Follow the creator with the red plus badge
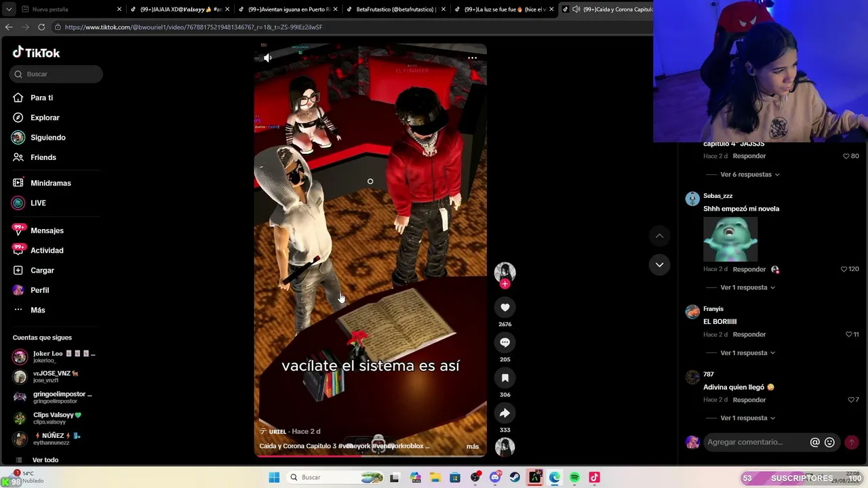This screenshot has height=488, width=868. pos(505,284)
